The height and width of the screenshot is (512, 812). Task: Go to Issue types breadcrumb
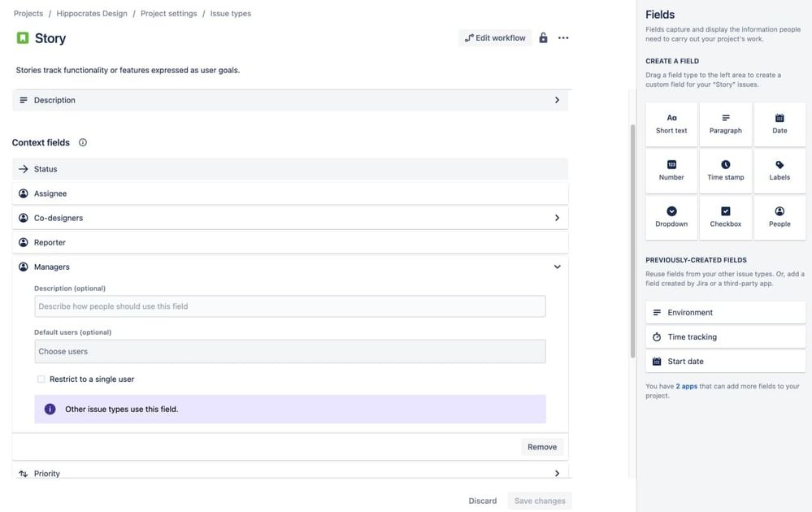(231, 14)
